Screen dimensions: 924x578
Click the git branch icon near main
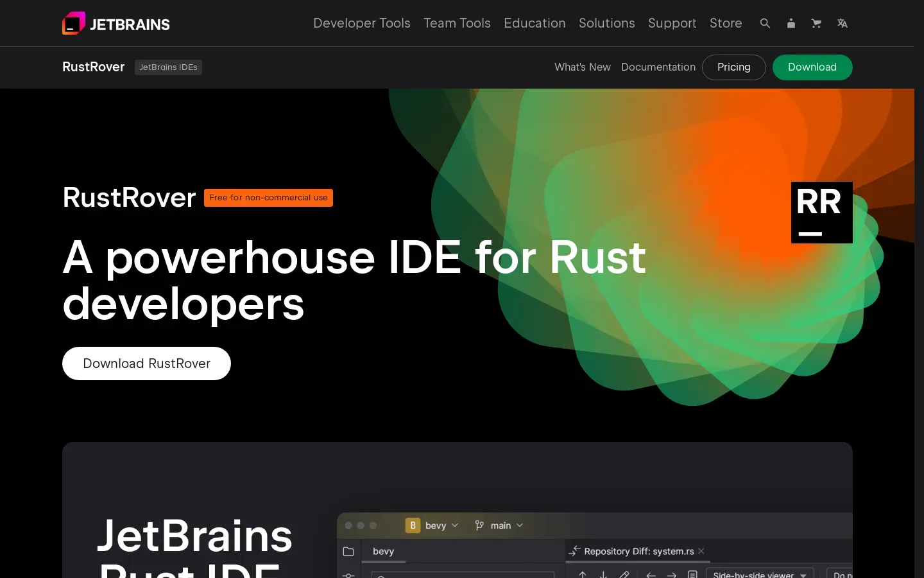(x=479, y=525)
